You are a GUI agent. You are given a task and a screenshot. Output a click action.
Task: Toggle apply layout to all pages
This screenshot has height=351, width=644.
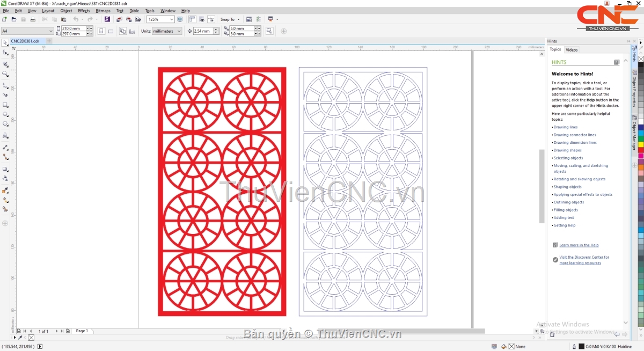tap(123, 31)
